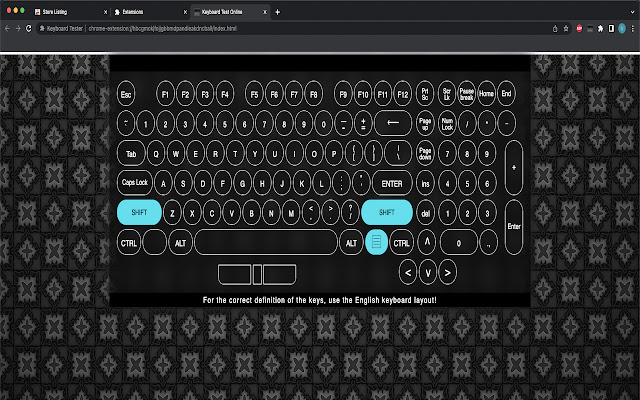Image resolution: width=640 pixels, height=400 pixels.
Task: Click the numpad 5 key
Action: 467,183
